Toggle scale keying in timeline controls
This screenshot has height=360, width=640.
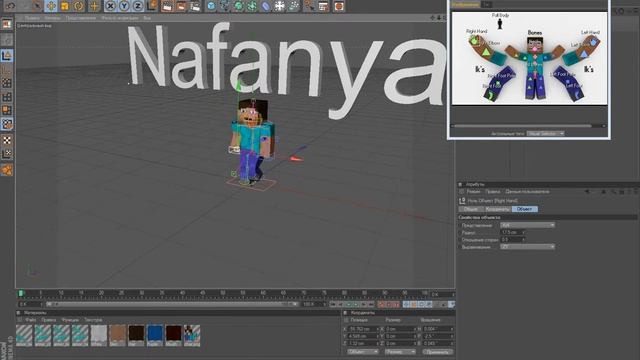tap(413, 304)
